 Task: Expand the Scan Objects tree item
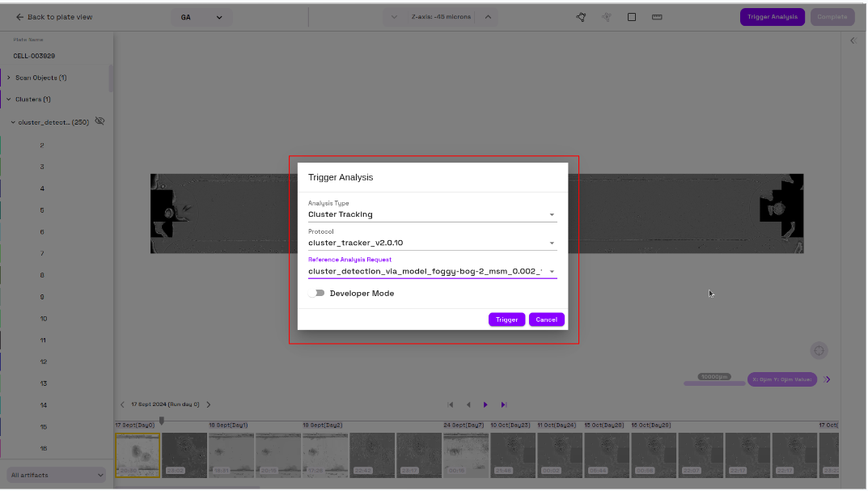click(10, 78)
